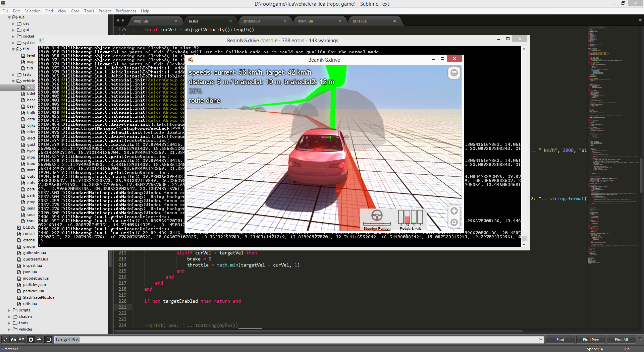This screenshot has width=644, height=352.
Task: Open the gear settings icon in BeamNG.drive
Action: click(x=454, y=222)
